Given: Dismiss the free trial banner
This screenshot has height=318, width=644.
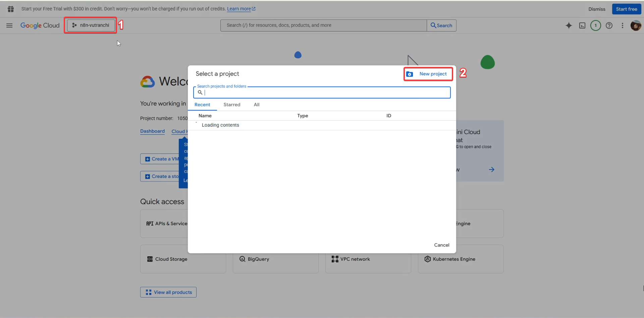Looking at the screenshot, I should point(597,9).
